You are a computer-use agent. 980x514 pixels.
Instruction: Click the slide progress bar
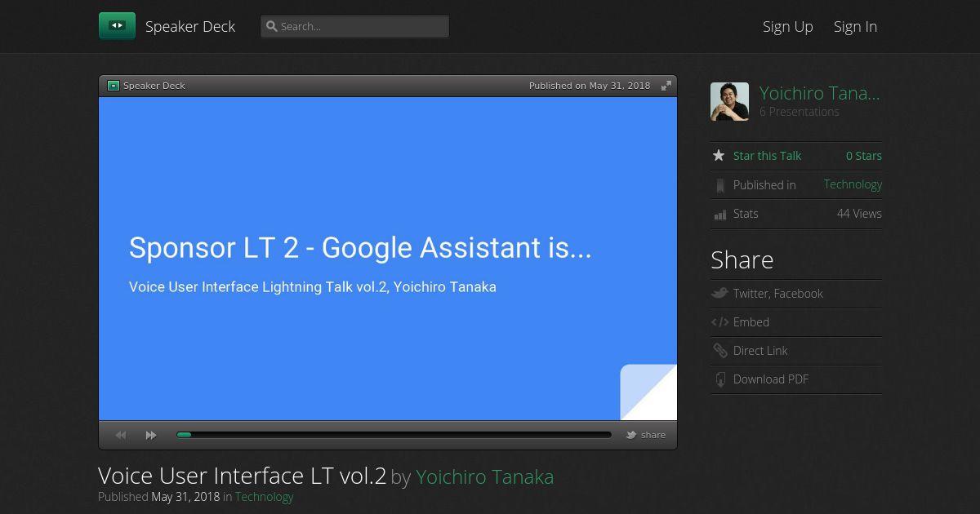click(394, 435)
